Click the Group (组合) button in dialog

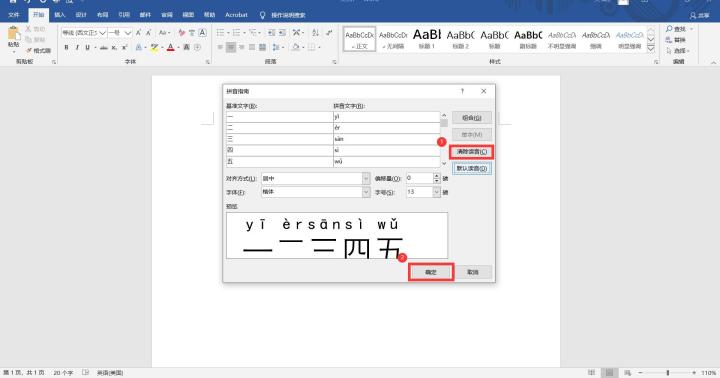point(472,118)
